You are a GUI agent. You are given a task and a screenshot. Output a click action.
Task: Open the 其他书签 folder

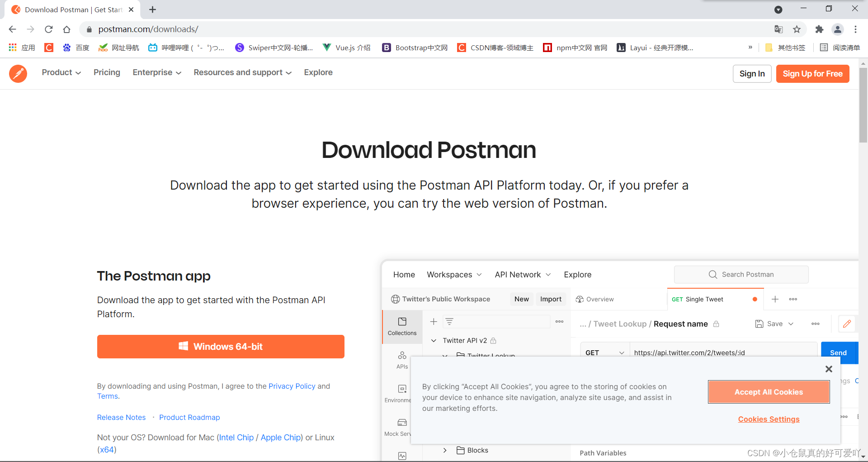785,48
